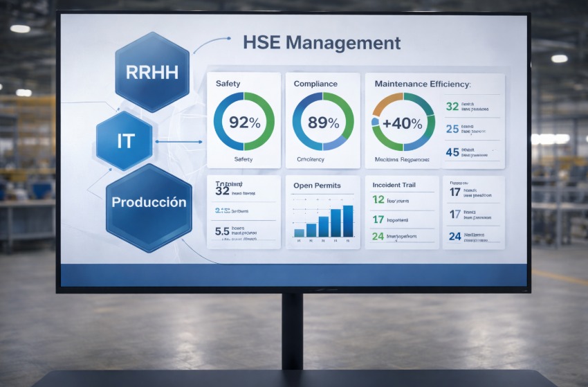588x387 pixels.
Task: Click the blue dot on Maintenance donut
Action: (376, 122)
